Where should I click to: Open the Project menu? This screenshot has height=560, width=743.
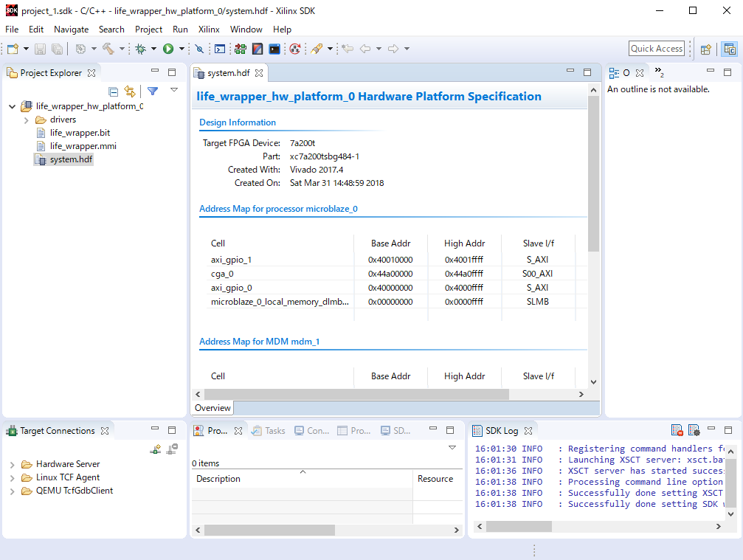coord(148,30)
